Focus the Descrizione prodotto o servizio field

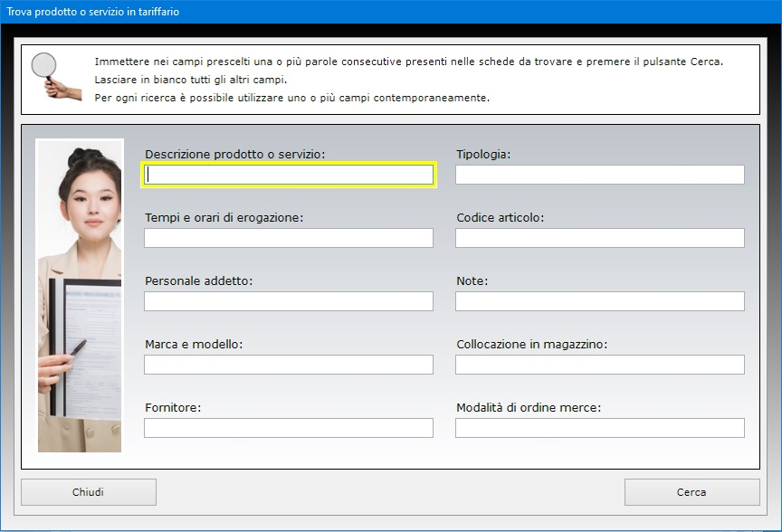289,175
